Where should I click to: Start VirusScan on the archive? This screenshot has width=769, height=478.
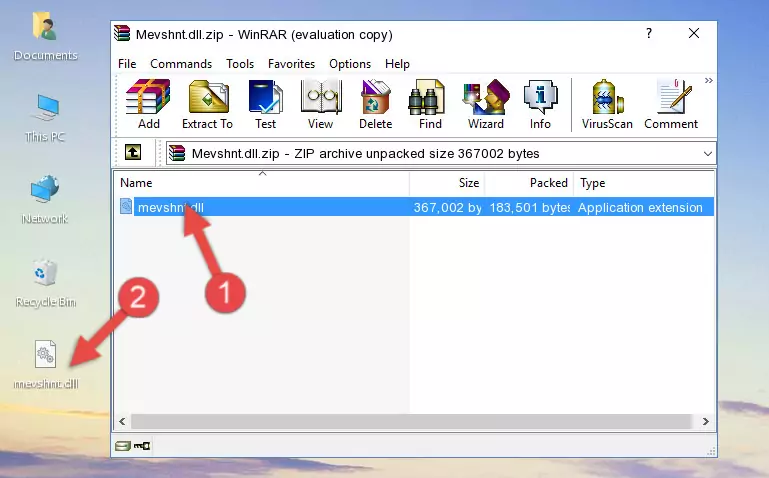click(x=607, y=104)
